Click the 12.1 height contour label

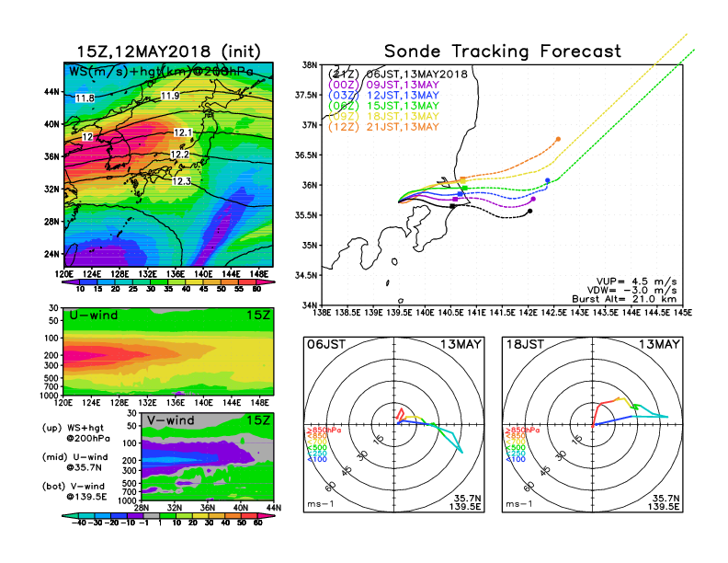tap(183, 132)
